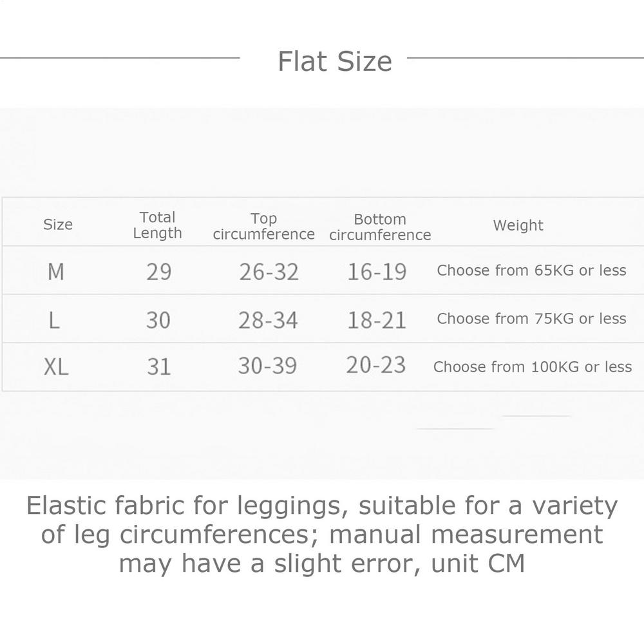Select the 28-34 top circumference cell
The width and height of the screenshot is (644, 644).
point(268,319)
